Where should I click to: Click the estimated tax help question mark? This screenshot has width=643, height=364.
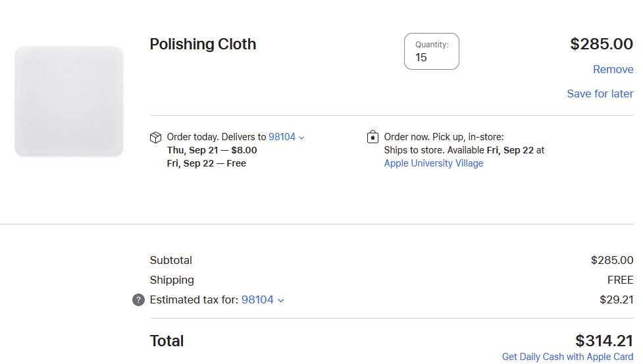138,300
